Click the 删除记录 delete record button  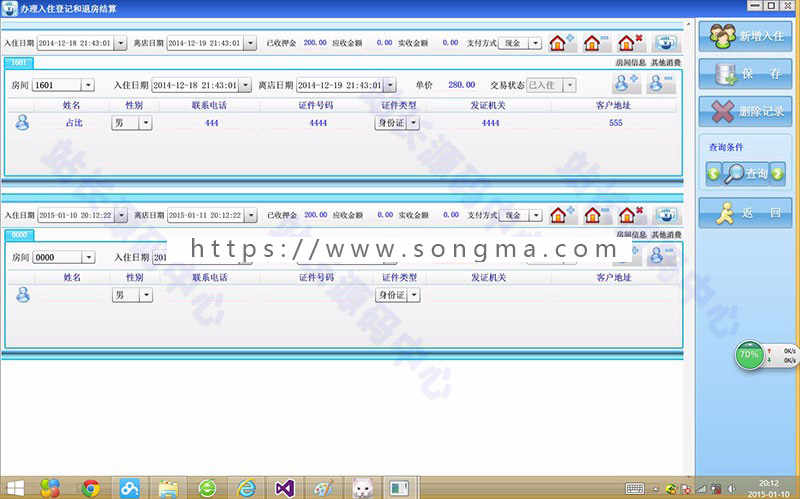click(x=745, y=111)
